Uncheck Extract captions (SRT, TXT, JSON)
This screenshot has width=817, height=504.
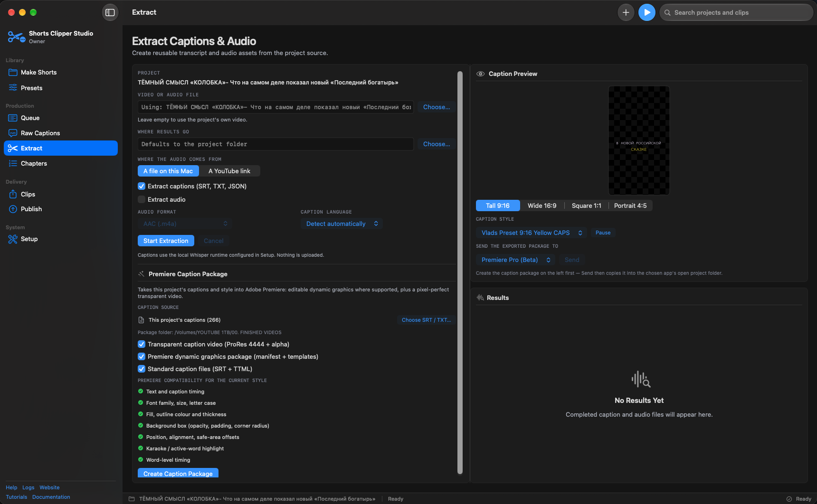[x=142, y=187]
